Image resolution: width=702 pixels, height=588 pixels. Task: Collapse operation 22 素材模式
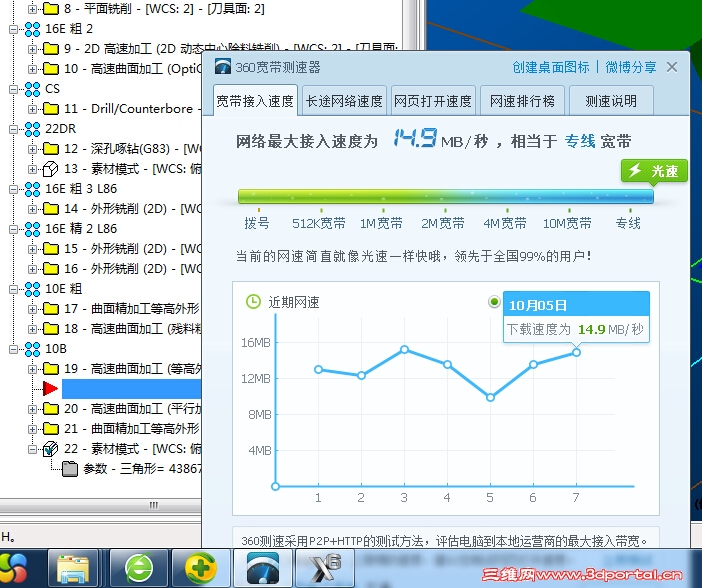tap(32, 449)
